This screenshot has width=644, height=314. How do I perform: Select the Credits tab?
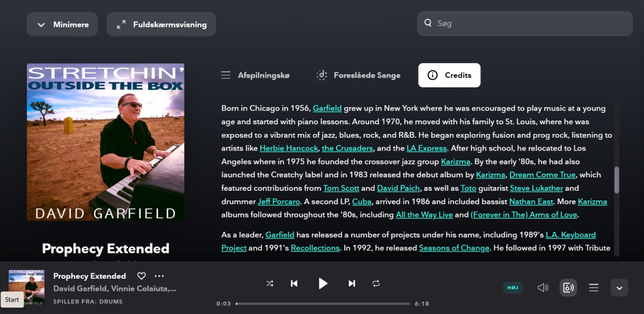(449, 75)
